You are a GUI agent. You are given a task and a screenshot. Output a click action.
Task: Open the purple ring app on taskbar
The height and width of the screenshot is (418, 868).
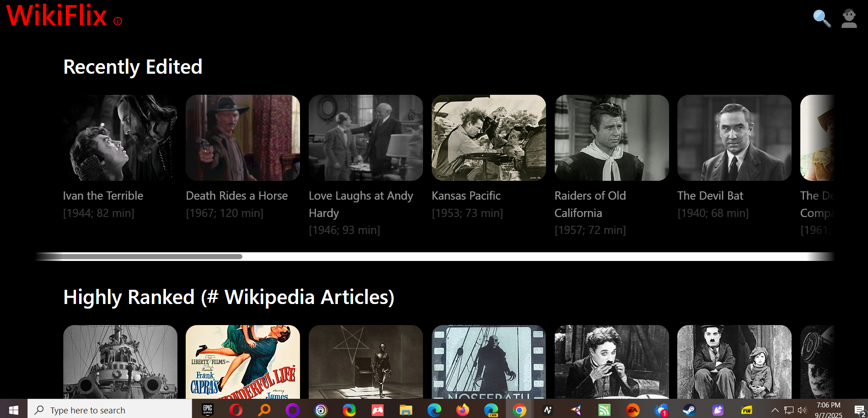coord(293,410)
